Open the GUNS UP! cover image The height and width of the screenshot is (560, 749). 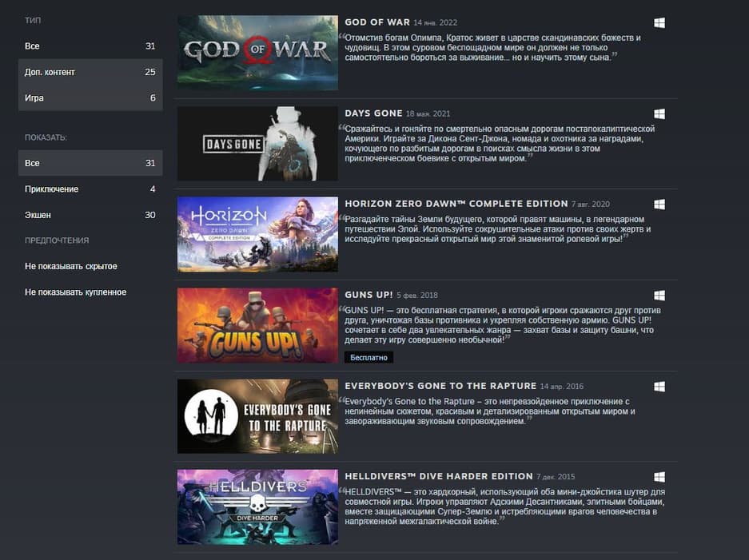click(x=257, y=325)
